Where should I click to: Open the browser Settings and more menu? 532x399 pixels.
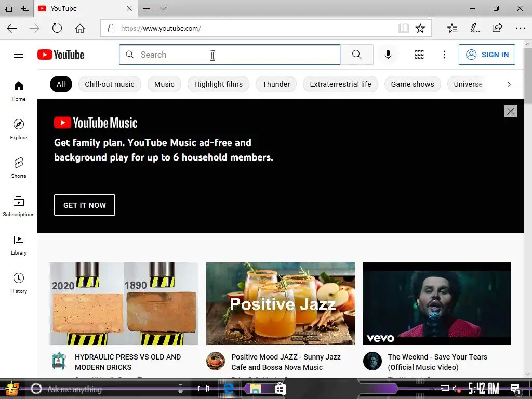click(520, 28)
